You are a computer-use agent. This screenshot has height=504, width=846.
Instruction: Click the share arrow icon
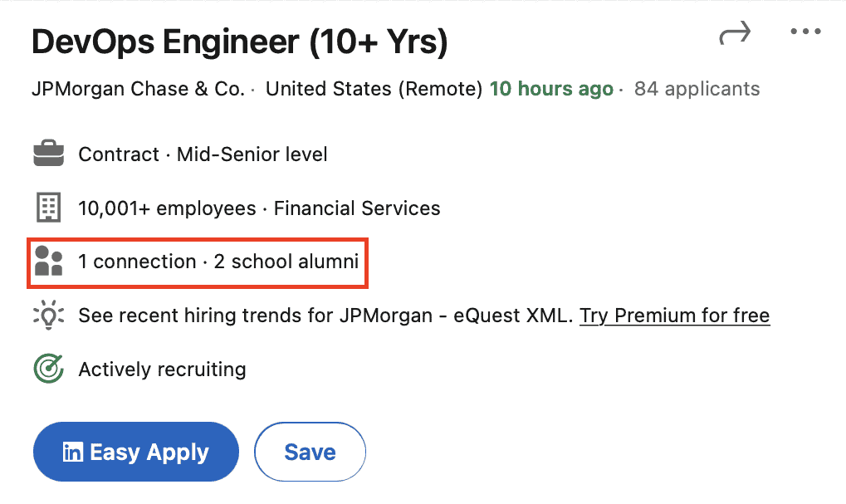click(x=735, y=33)
